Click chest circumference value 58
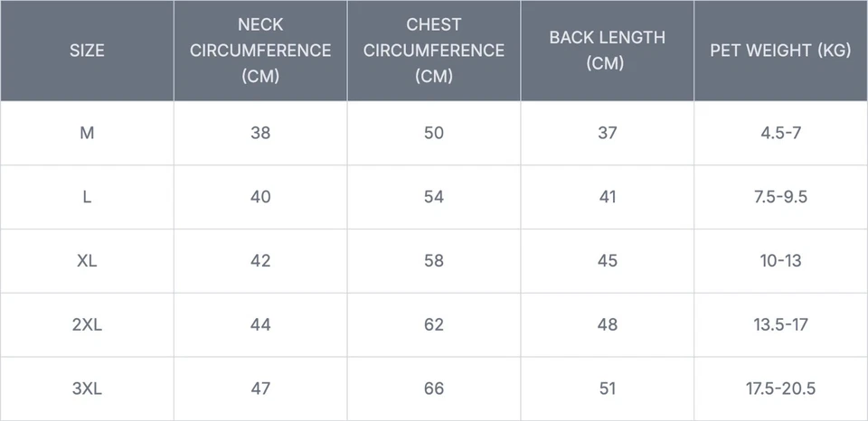The width and height of the screenshot is (868, 421). pos(434,261)
